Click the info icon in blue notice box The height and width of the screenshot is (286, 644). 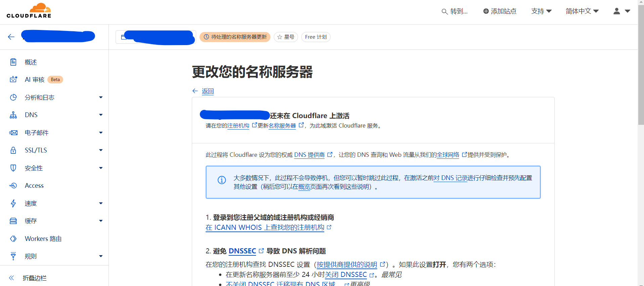pyautogui.click(x=222, y=180)
